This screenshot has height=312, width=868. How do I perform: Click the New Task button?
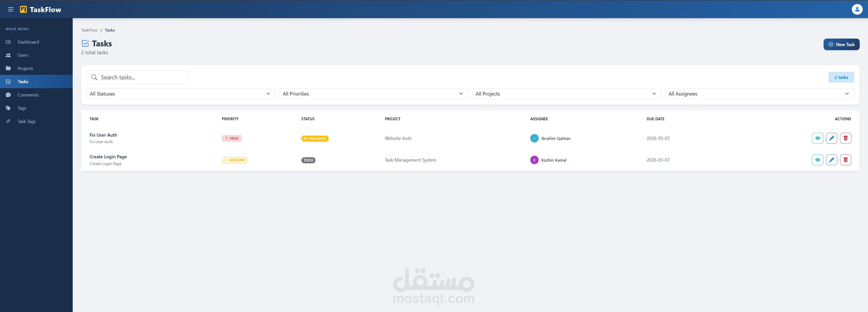[841, 44]
